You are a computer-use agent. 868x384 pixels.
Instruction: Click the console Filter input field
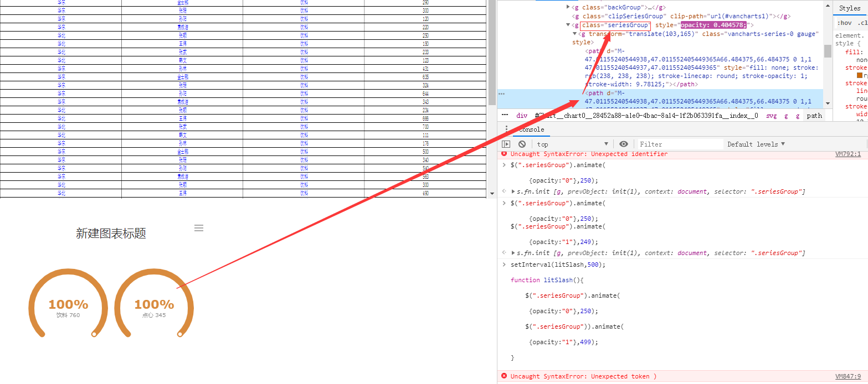click(x=680, y=144)
